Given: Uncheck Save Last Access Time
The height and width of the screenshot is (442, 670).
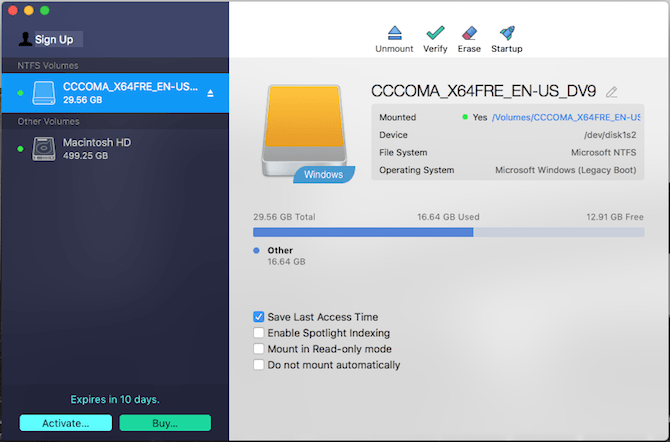Looking at the screenshot, I should pos(259,317).
